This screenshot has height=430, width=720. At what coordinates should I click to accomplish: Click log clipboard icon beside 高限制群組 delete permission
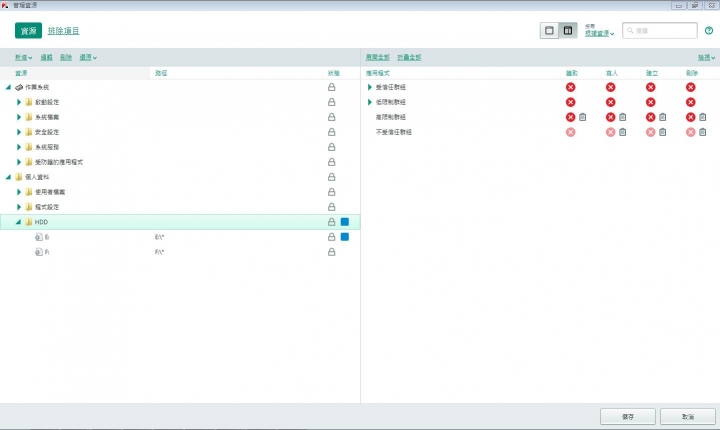click(x=702, y=117)
